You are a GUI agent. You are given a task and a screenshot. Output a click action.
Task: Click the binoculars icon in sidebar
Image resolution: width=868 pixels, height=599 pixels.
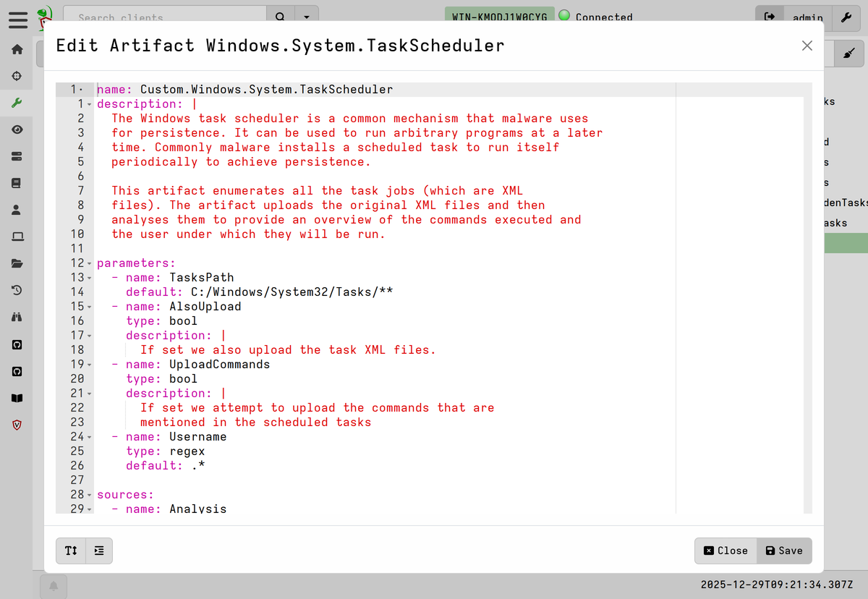17,317
